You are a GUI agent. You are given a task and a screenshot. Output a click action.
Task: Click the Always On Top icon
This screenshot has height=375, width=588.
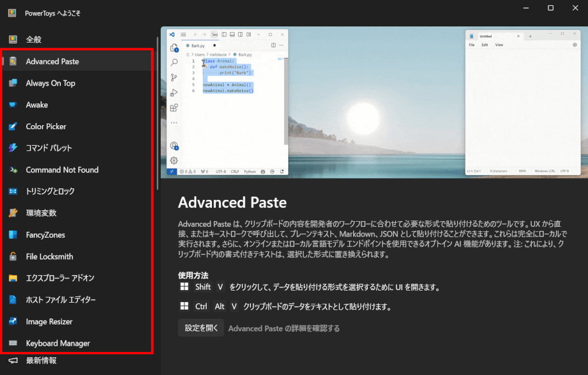point(13,83)
